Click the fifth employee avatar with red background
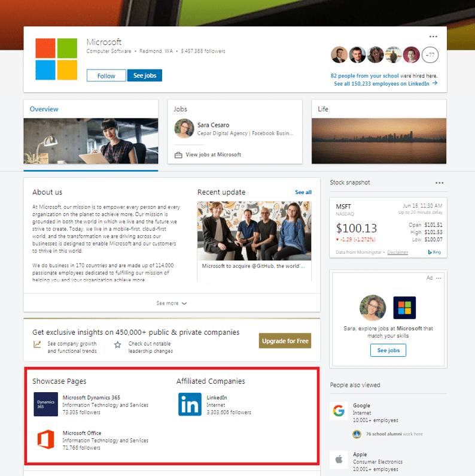Image resolution: width=475 pixels, height=476 pixels. [x=412, y=55]
